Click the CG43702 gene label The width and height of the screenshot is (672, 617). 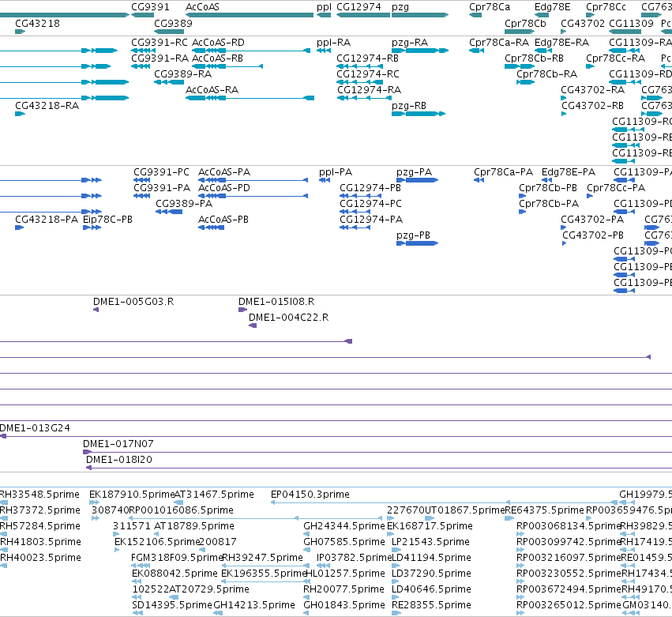583,24
